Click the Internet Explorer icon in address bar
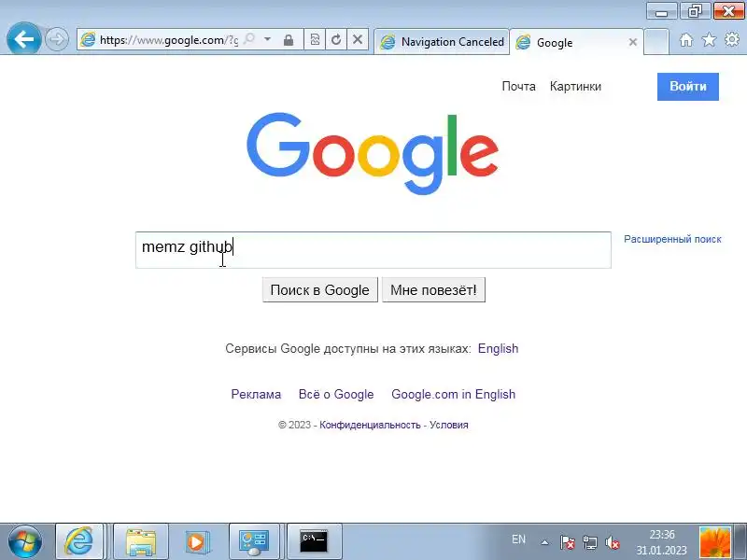The height and width of the screenshot is (560, 747). tap(88, 39)
